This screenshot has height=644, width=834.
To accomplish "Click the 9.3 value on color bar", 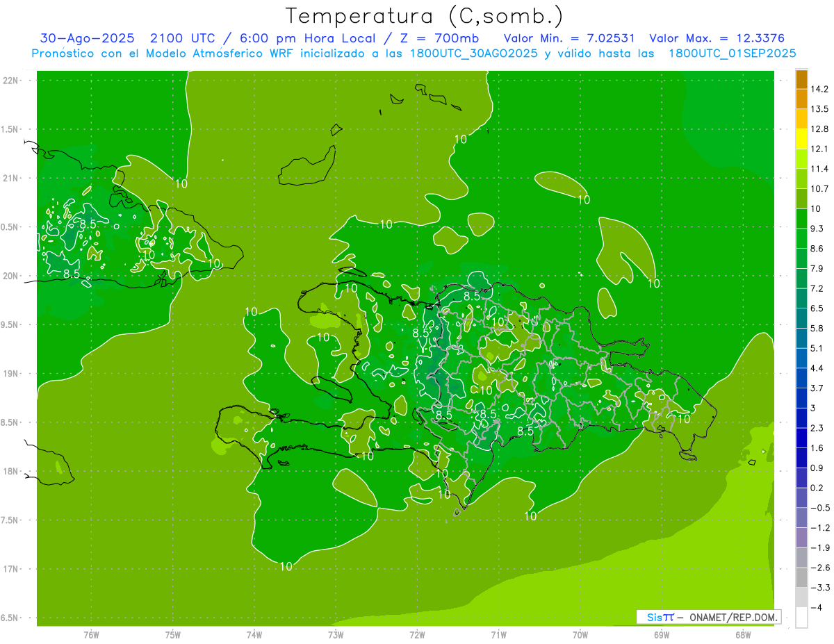I will [x=817, y=228].
